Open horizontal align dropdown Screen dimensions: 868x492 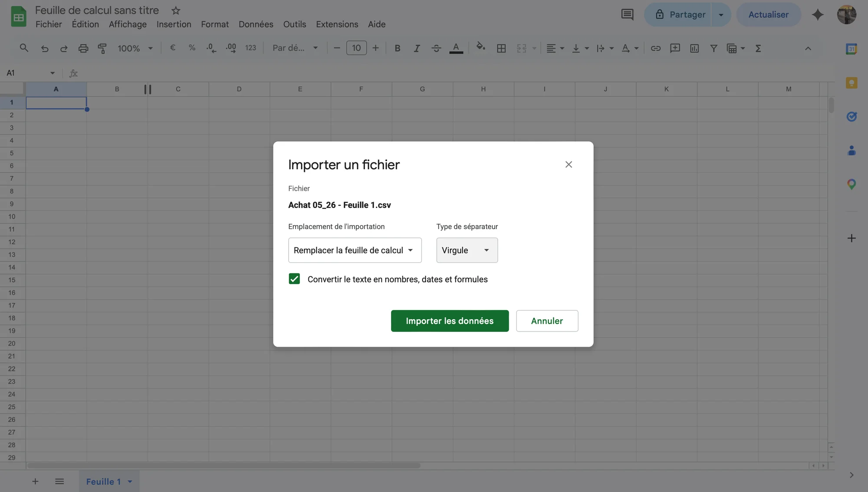pyautogui.click(x=555, y=48)
